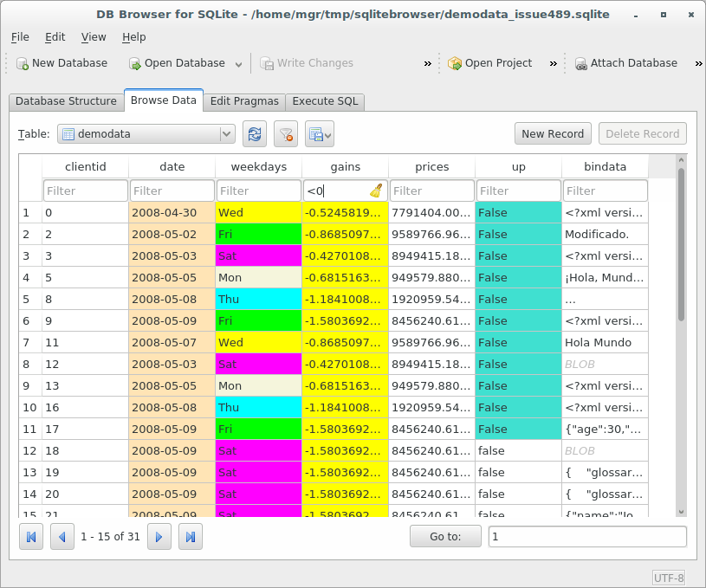Expand the hidden toolbar items after Write Changes
The height and width of the screenshot is (588, 706).
[x=428, y=64]
